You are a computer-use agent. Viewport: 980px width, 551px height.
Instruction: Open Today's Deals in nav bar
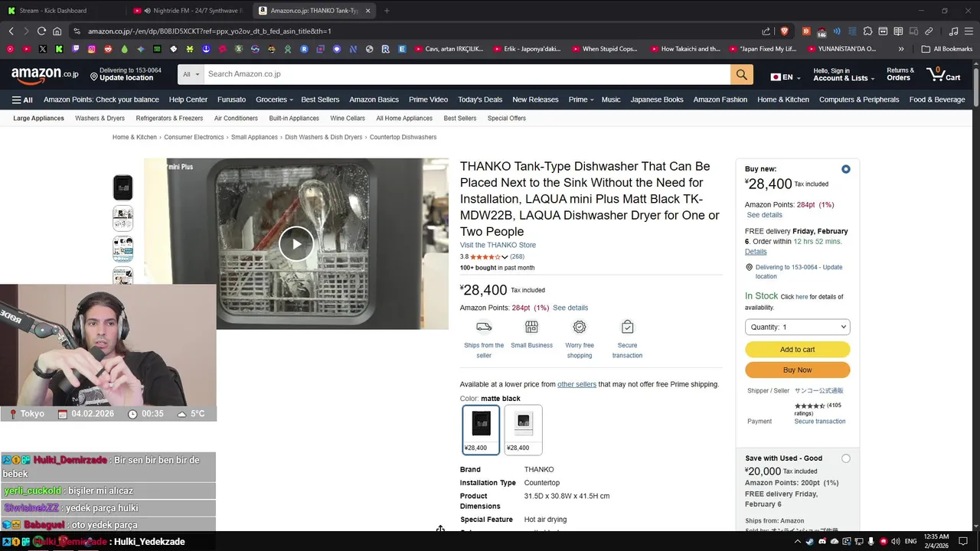(480, 99)
